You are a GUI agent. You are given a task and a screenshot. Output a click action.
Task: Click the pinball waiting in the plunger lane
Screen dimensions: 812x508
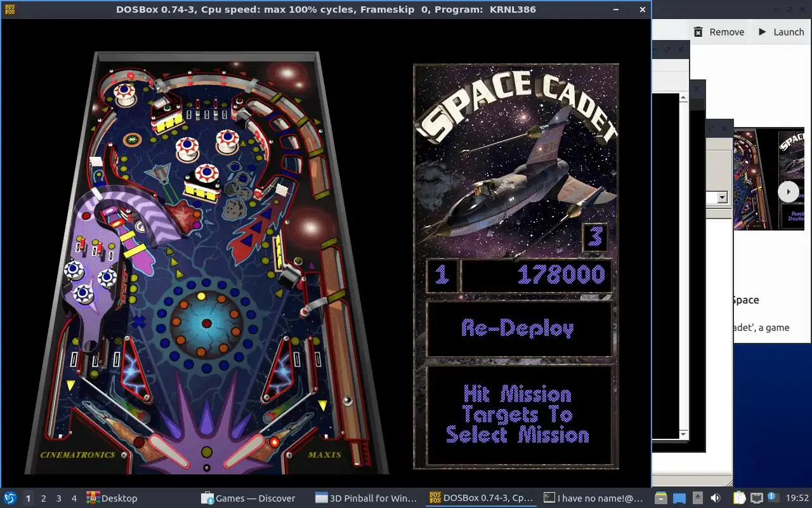[x=347, y=401]
